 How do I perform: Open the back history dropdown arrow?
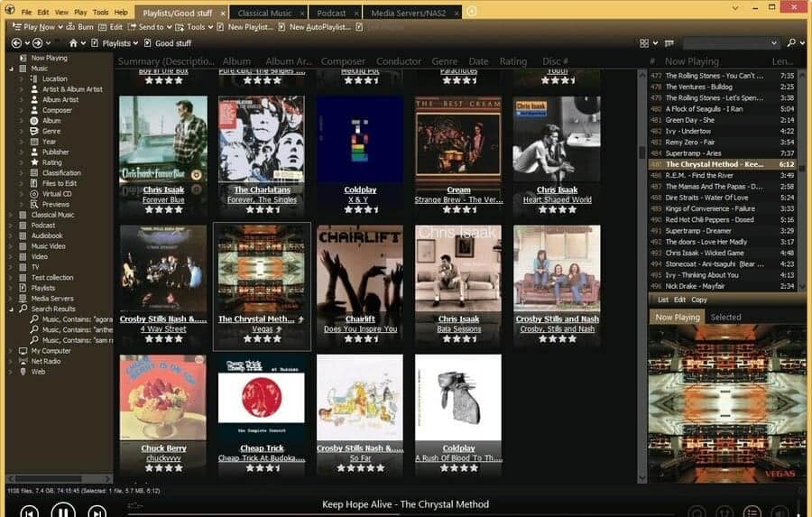27,43
